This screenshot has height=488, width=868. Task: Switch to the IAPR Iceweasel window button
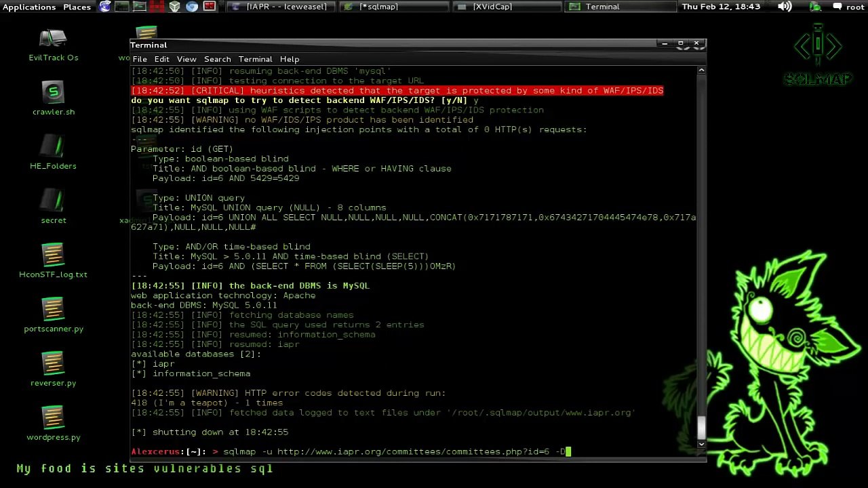click(280, 7)
